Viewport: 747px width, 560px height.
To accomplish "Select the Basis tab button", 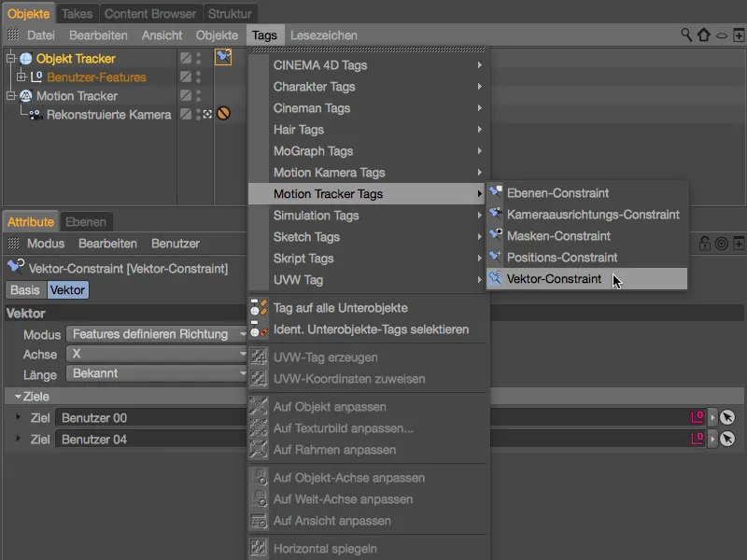I will pos(25,289).
